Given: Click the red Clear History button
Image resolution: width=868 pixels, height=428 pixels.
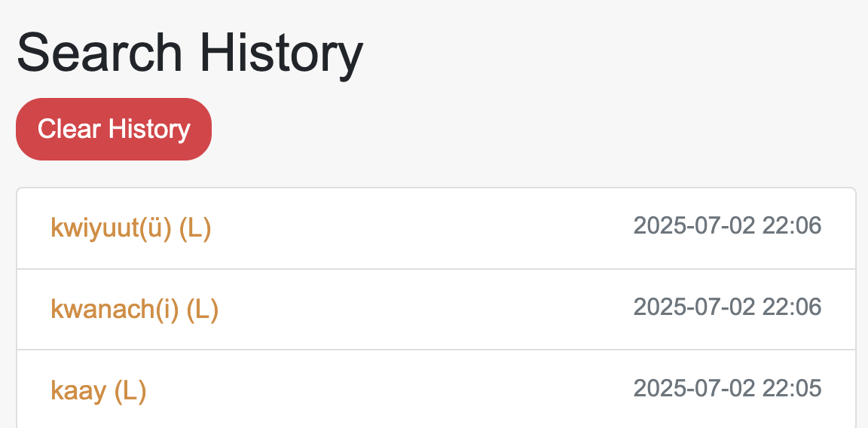Looking at the screenshot, I should (x=114, y=129).
